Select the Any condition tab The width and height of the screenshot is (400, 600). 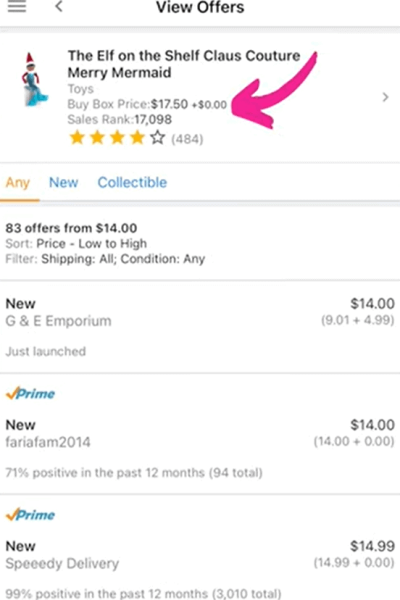[x=18, y=183]
